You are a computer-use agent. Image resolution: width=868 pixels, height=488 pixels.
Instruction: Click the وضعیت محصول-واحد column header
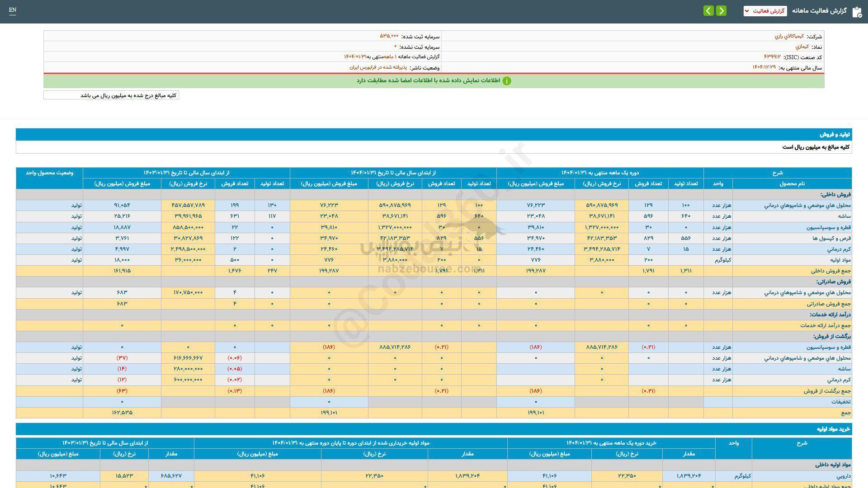(x=49, y=173)
